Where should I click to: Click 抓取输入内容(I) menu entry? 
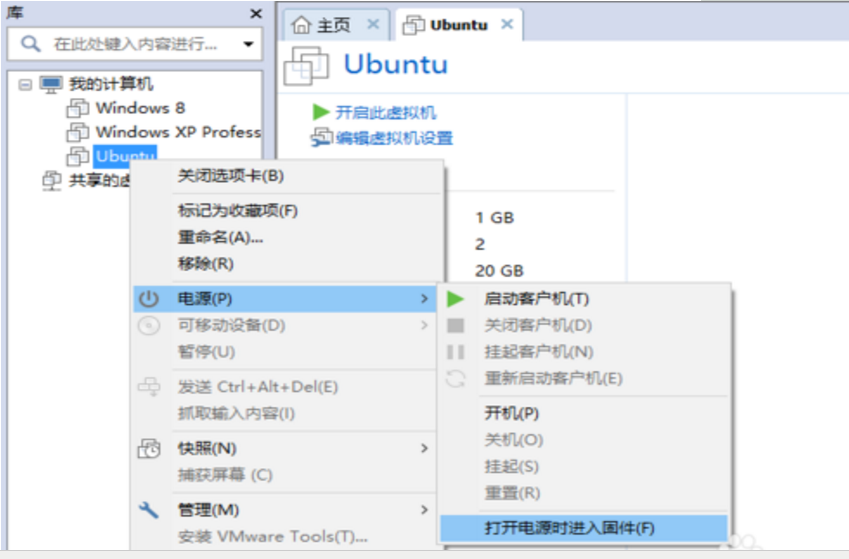[x=236, y=413]
